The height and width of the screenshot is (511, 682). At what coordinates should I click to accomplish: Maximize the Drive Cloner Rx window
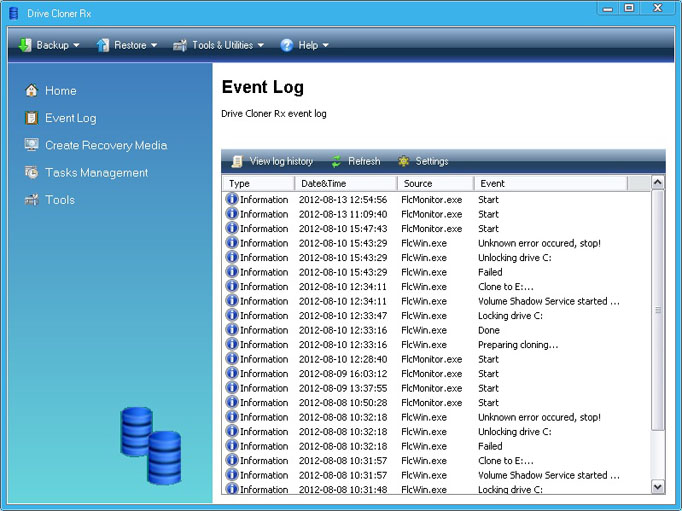click(629, 8)
